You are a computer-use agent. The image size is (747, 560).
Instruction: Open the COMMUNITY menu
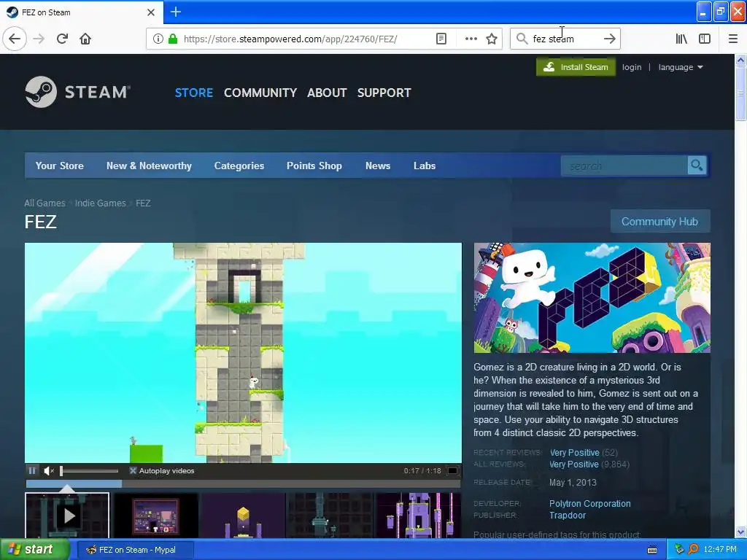click(x=260, y=93)
